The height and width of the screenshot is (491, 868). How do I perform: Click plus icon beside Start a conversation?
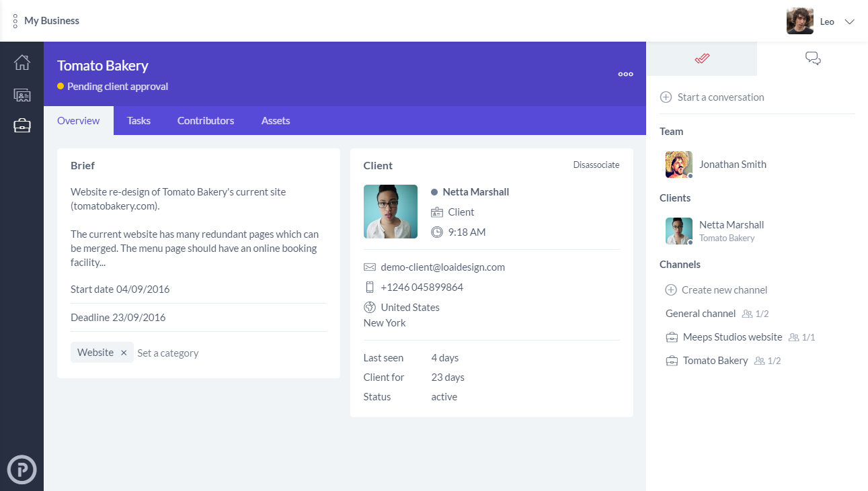[666, 97]
